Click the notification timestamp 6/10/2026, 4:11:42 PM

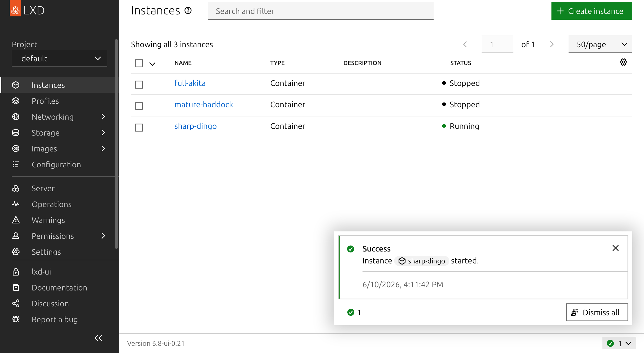(x=403, y=285)
